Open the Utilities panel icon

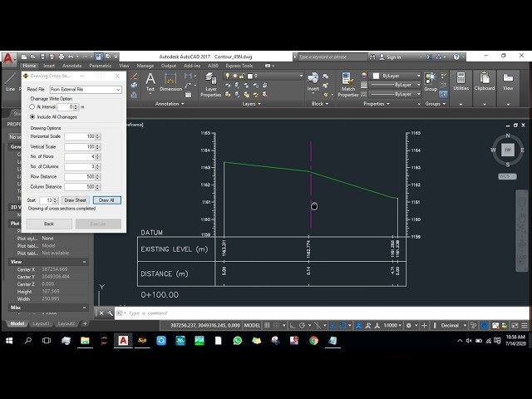click(461, 81)
